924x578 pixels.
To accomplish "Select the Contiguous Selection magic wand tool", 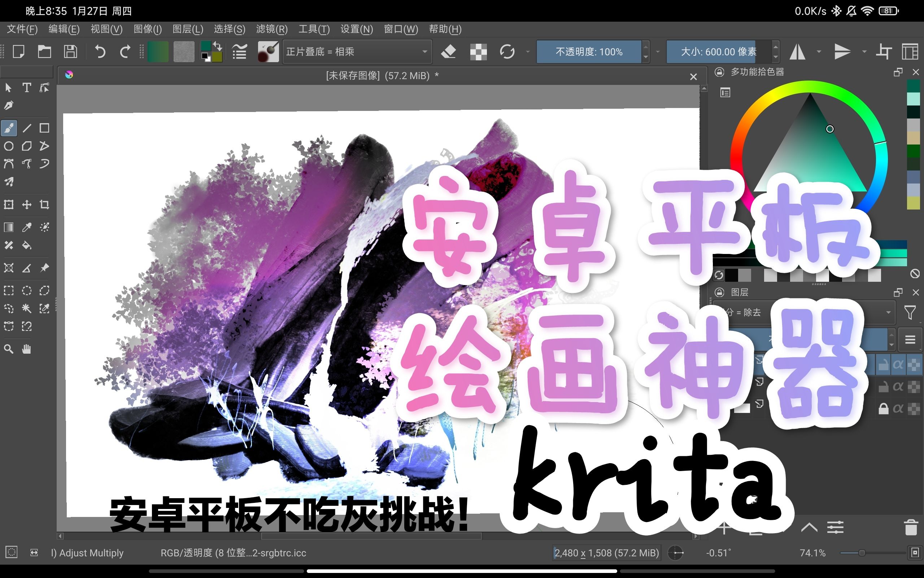I will 26,309.
